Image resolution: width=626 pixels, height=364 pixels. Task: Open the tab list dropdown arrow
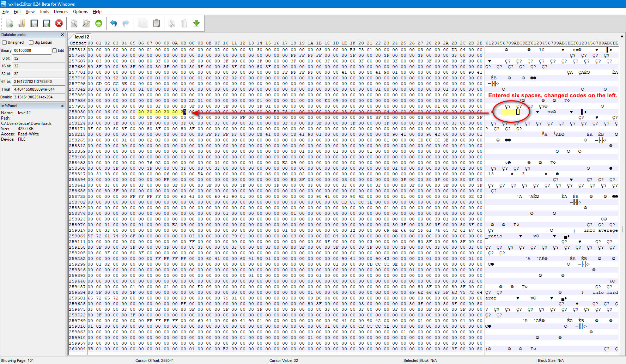click(622, 37)
